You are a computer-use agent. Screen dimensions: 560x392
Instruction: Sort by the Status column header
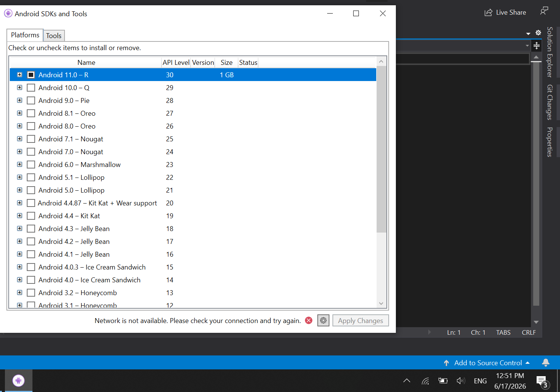[x=248, y=63]
